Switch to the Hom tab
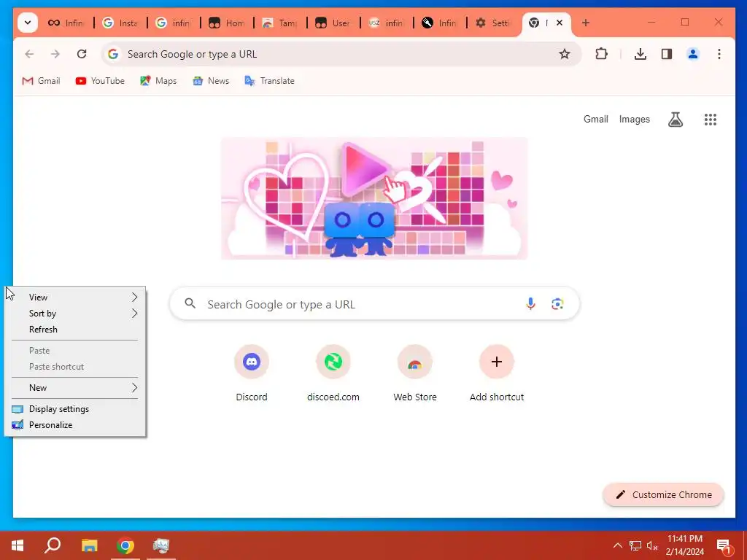747x560 pixels. click(227, 23)
